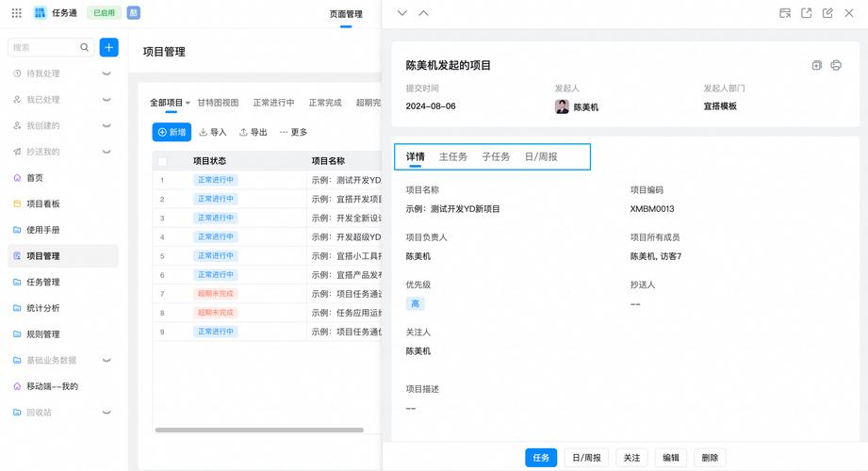This screenshot has width=868, height=471.
Task: Click the 关注 button
Action: 631,458
